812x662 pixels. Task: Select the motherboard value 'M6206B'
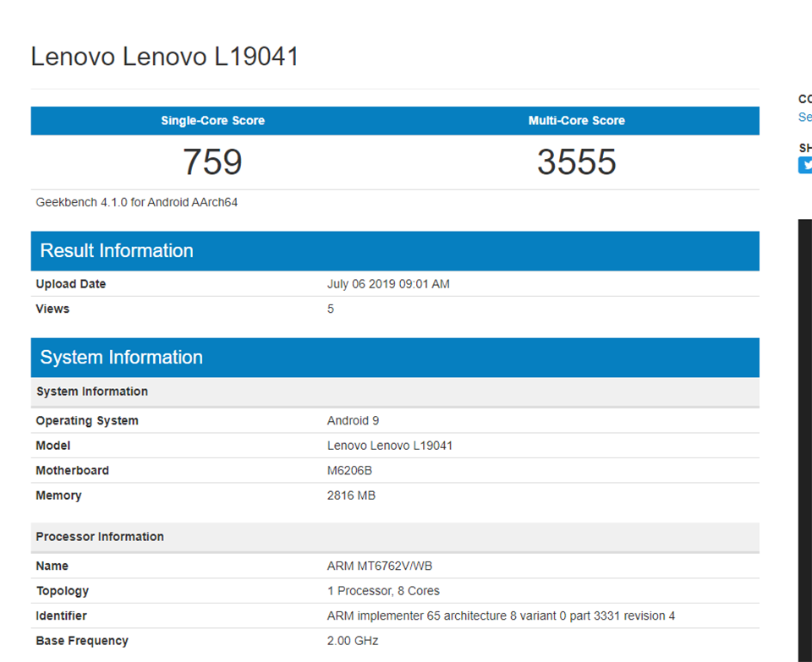pyautogui.click(x=349, y=470)
